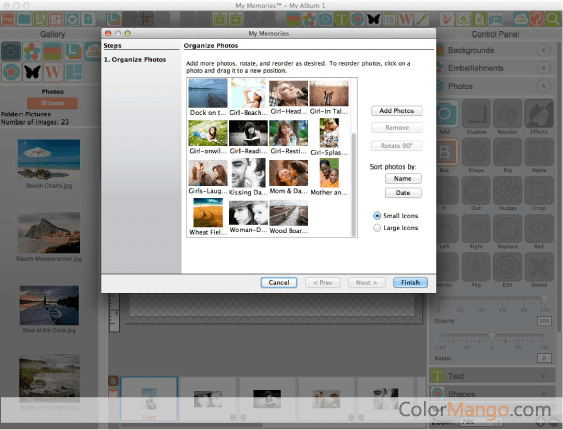Click the '1. Organize Photos' step

tap(135, 60)
